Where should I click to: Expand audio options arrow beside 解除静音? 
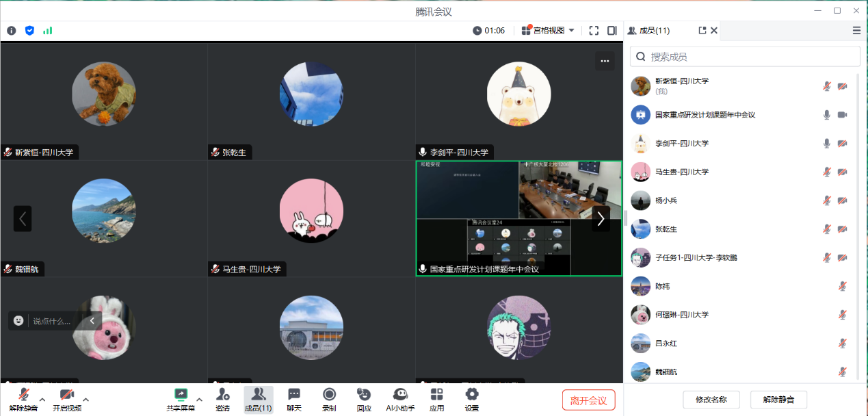42,399
